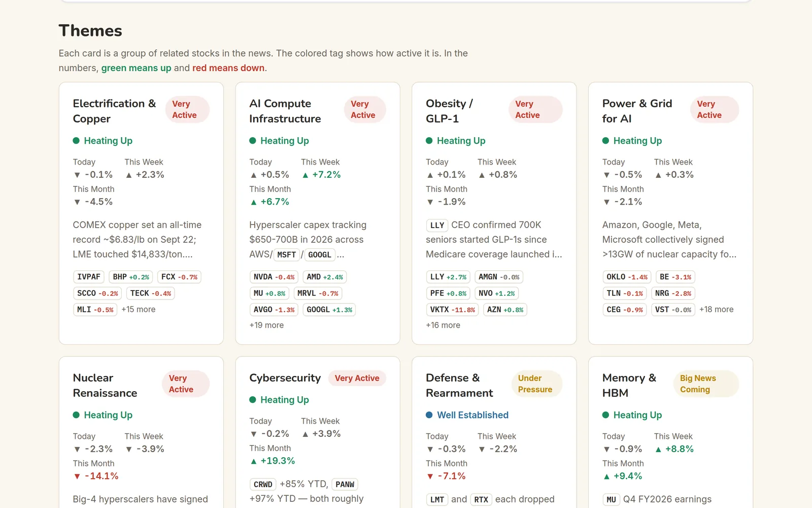Select the VST -0.0% ticker chip

tap(673, 309)
